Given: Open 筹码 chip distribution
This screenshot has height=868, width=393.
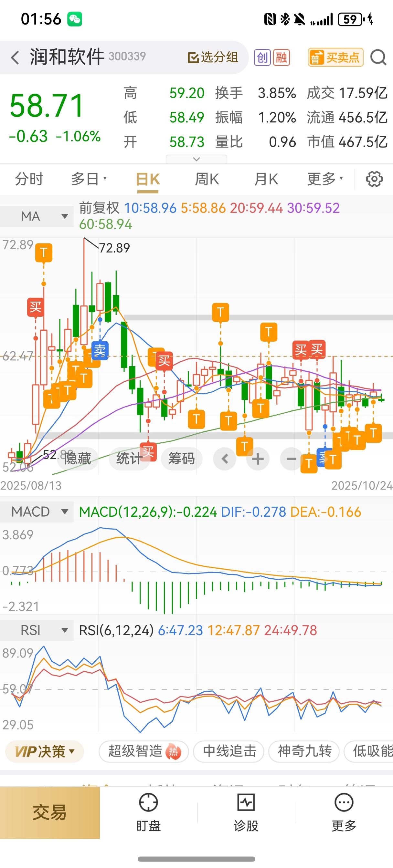Looking at the screenshot, I should (182, 459).
